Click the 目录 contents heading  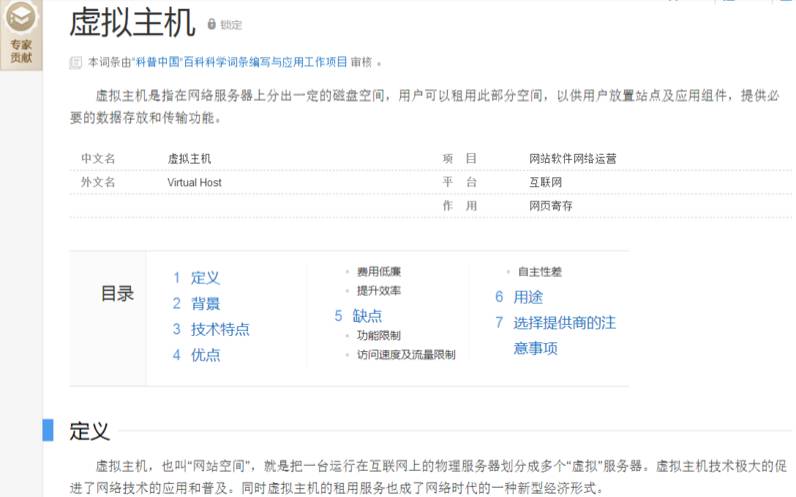[117, 293]
